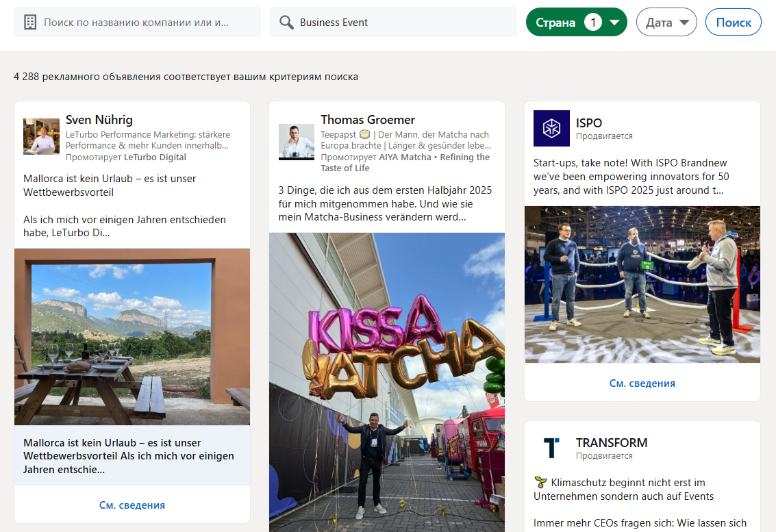Open См. сведения link on ISPO ad

click(x=642, y=383)
